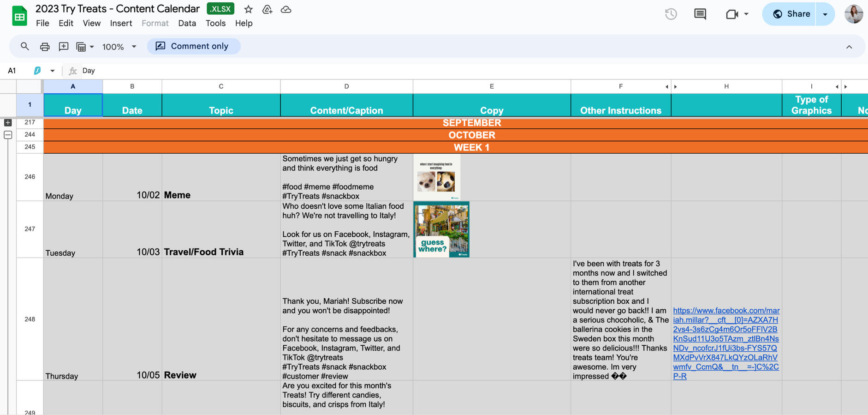The height and width of the screenshot is (415, 868).
Task: Open the Data menu
Action: click(187, 23)
